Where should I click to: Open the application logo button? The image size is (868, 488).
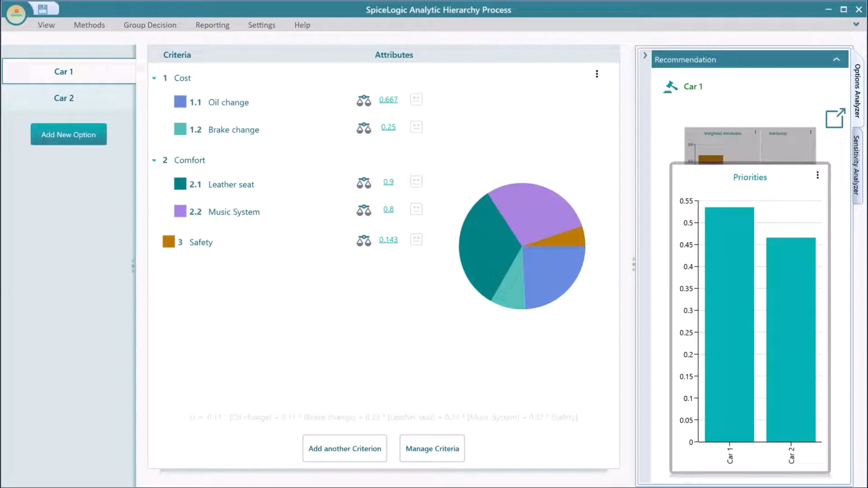pyautogui.click(x=16, y=14)
